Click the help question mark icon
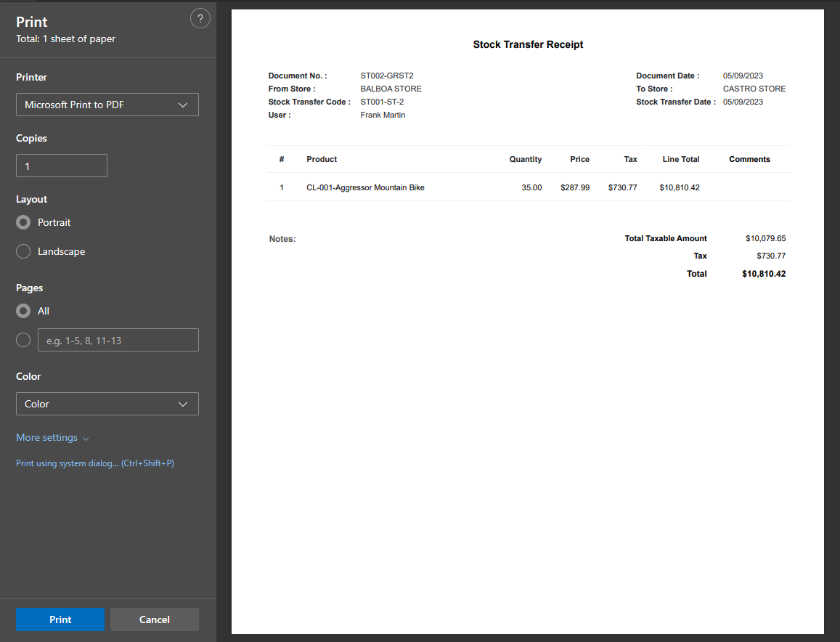The width and height of the screenshot is (840, 642). (x=200, y=19)
